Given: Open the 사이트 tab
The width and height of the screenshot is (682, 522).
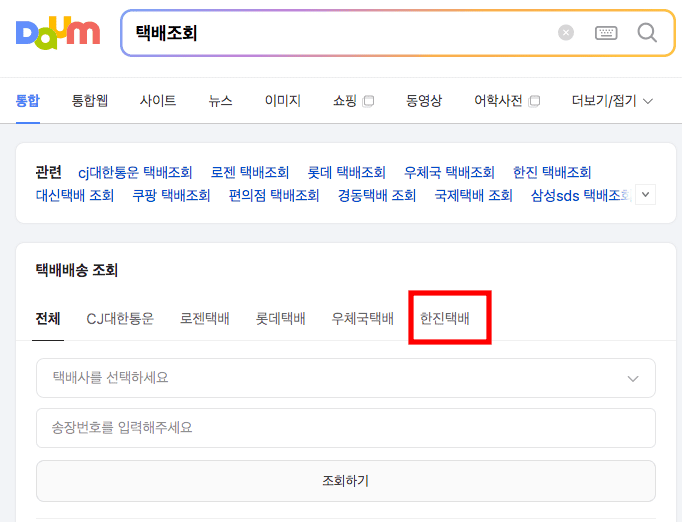Looking at the screenshot, I should 158,101.
